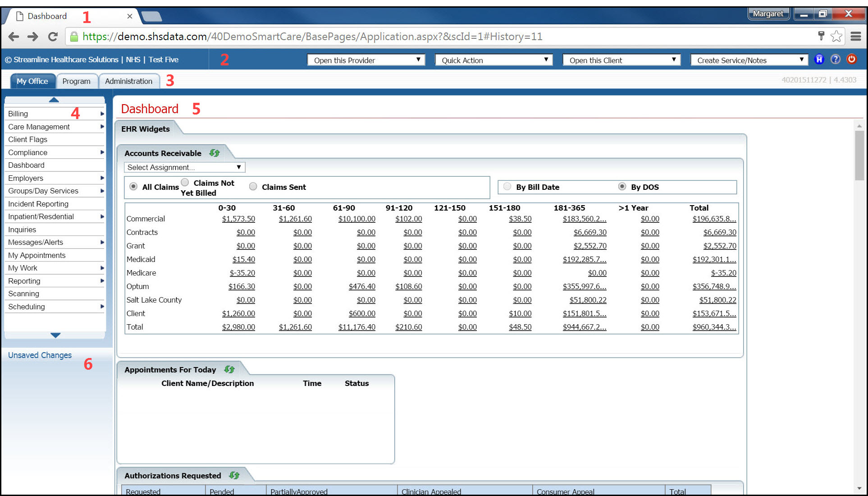Screen dimensions: 868x496
Task: Refresh the Authorizations Requested widget
Action: 234,476
